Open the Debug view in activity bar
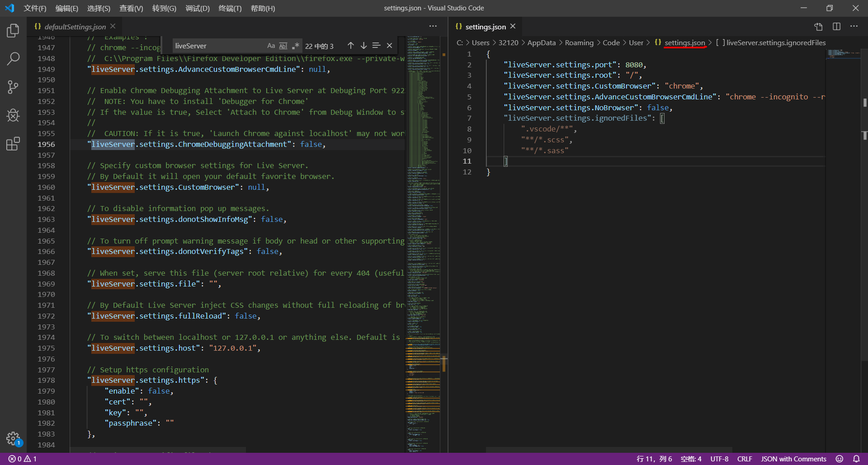The width and height of the screenshot is (868, 465). 13,115
